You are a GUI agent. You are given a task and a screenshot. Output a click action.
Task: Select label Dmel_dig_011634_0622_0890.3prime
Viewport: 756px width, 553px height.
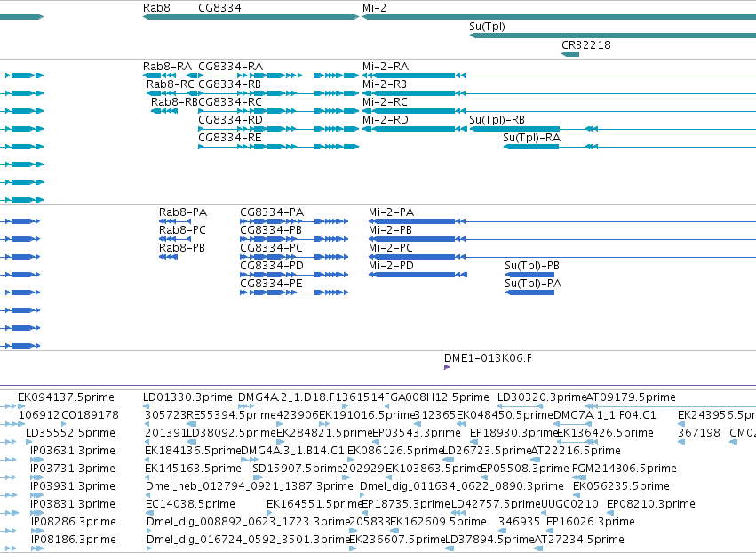pyautogui.click(x=462, y=486)
